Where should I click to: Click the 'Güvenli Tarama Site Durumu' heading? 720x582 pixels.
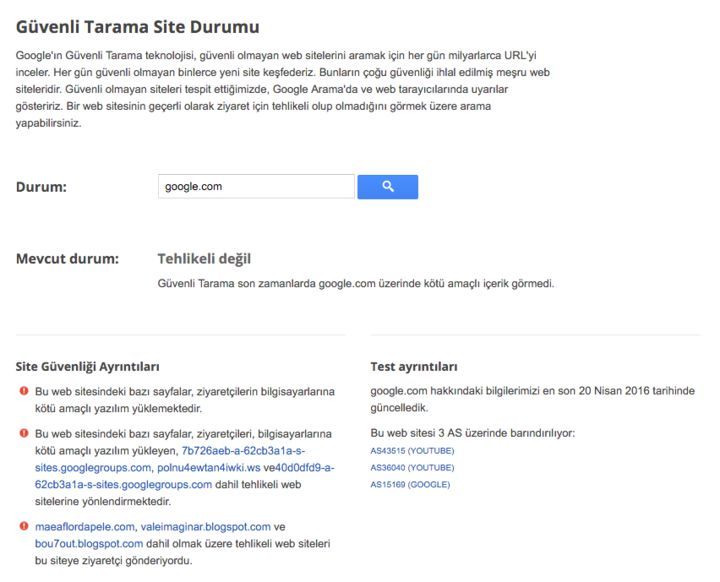point(138,27)
